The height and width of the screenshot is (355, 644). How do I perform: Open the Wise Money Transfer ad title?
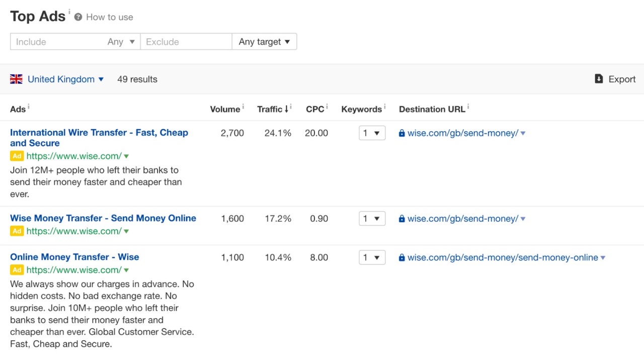[103, 218]
